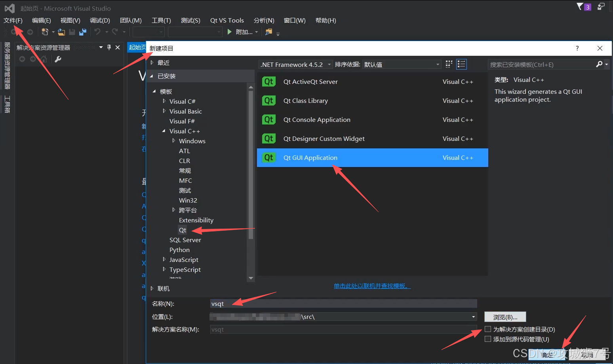Select the Python tree item
Image resolution: width=613 pixels, height=364 pixels.
[179, 250]
